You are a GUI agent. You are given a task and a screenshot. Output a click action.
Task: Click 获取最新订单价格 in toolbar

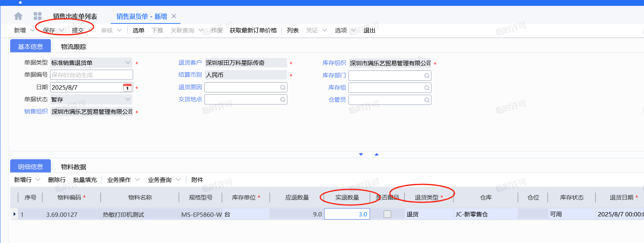tap(253, 30)
